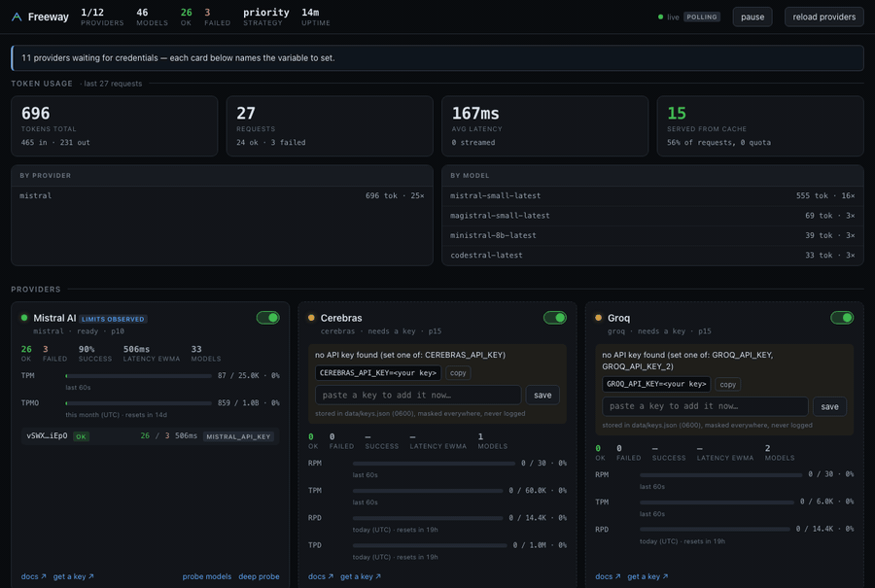Click the 1/12 PROVIDERS header stat

[102, 17]
